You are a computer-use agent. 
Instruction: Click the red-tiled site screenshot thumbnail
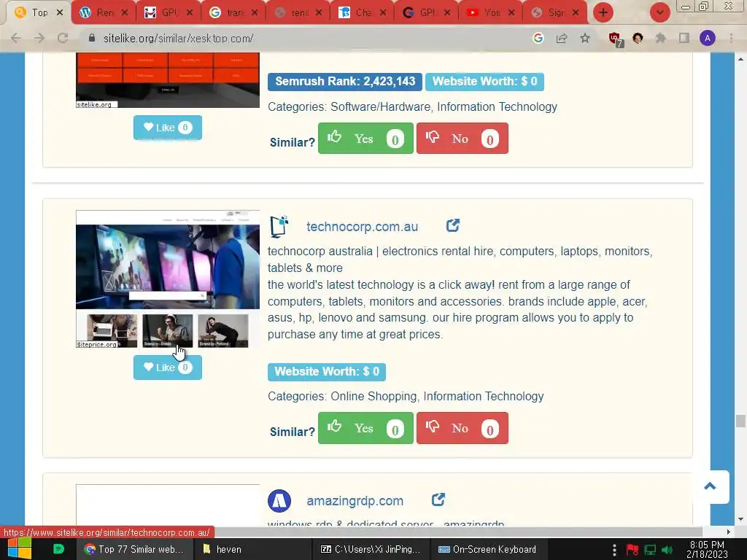(168, 80)
